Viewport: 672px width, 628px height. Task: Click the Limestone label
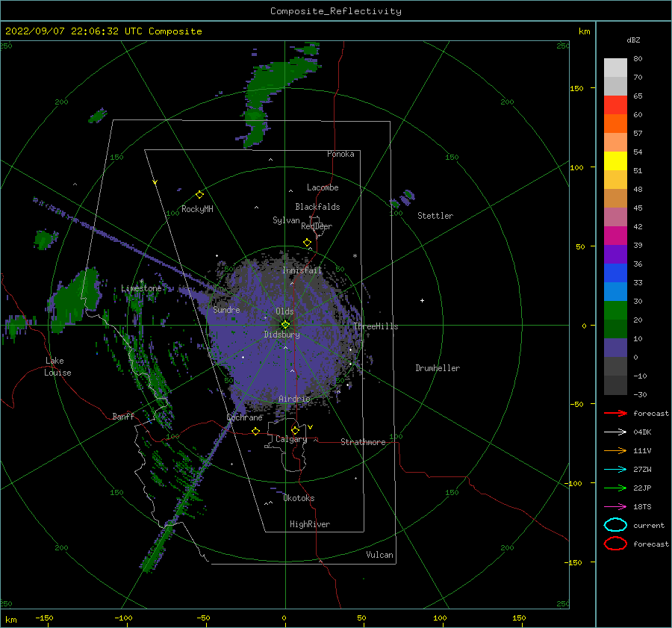coord(141,288)
